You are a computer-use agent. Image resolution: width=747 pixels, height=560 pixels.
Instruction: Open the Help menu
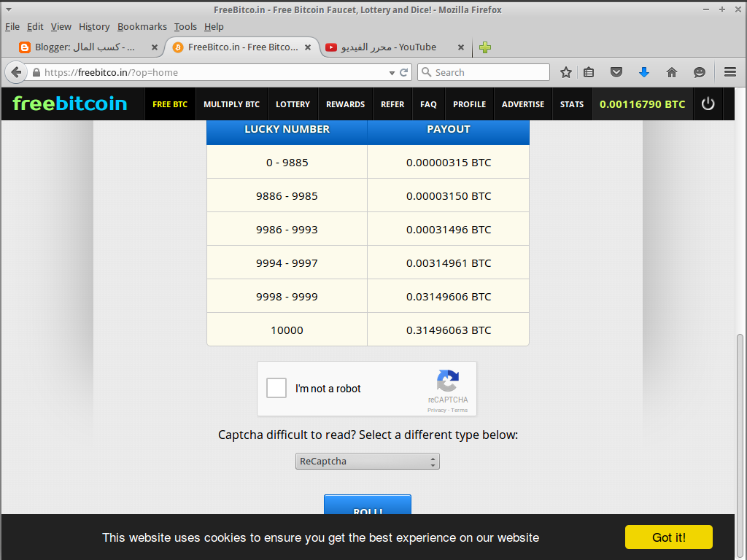tap(214, 27)
